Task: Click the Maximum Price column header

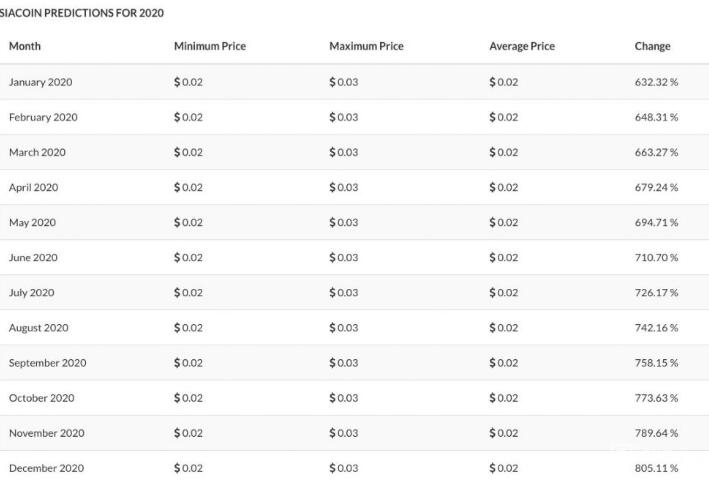Action: coord(366,46)
